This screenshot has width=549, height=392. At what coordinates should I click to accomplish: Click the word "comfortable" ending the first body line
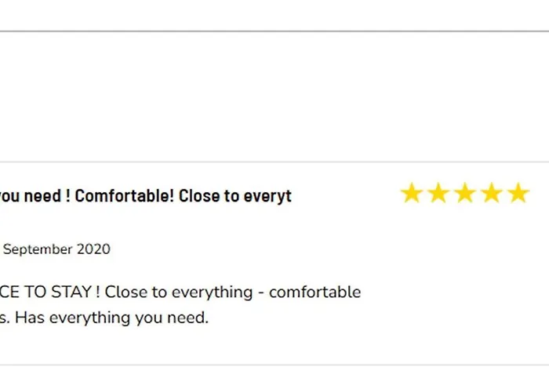(314, 293)
